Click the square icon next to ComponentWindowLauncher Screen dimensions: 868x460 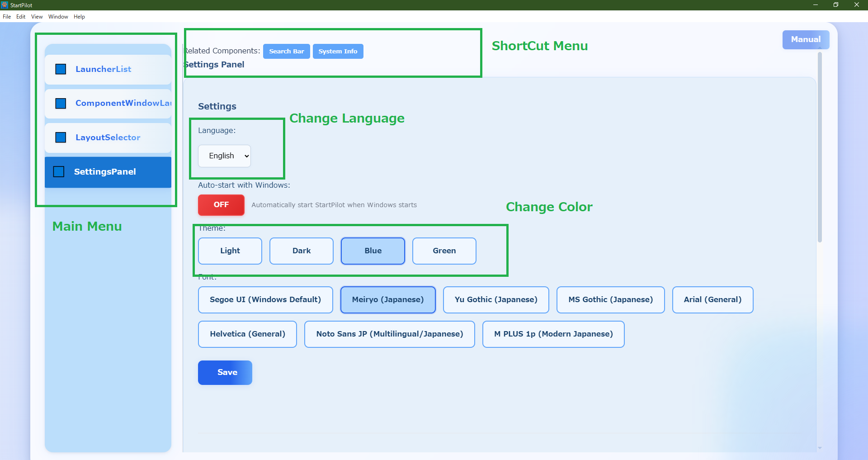[x=61, y=104]
